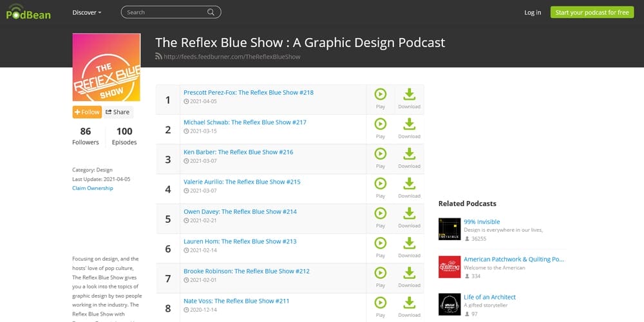Click the RSS feed icon
This screenshot has width=644, height=322.
158,56
